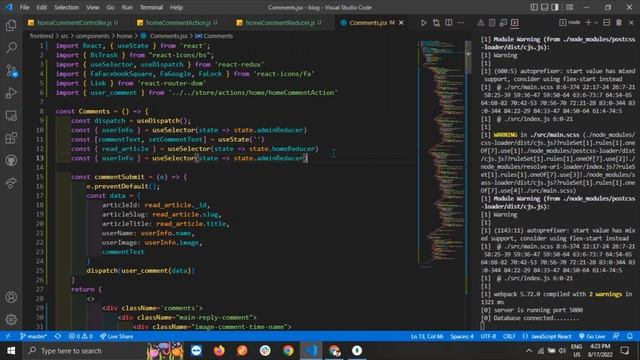Toggle the bottom panel layout
The width and height of the screenshot is (640, 360).
[x=544, y=7]
